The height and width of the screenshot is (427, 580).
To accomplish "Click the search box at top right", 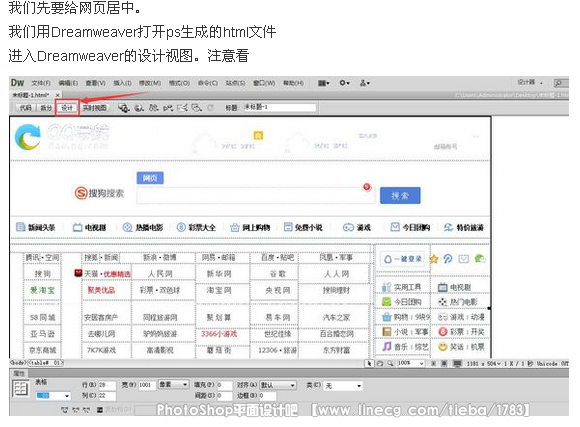I will [x=561, y=83].
